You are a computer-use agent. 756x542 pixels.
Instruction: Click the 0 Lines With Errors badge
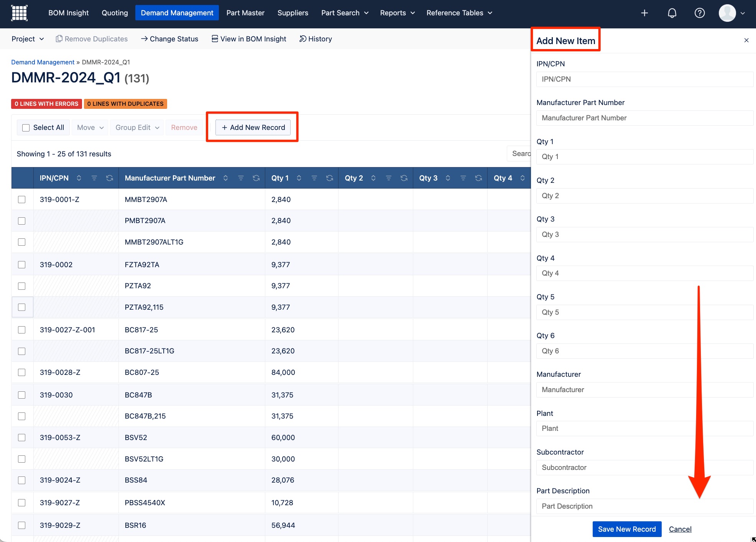(46, 103)
